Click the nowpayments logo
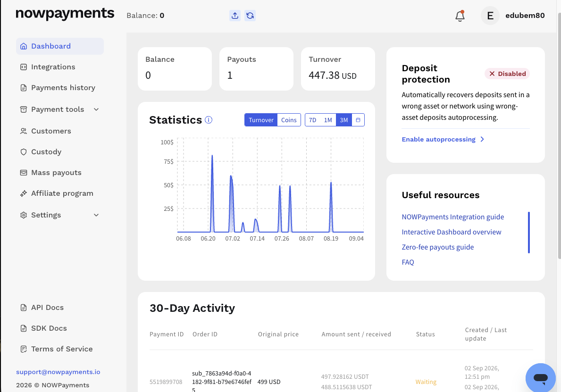The width and height of the screenshot is (561, 392). coord(65,14)
